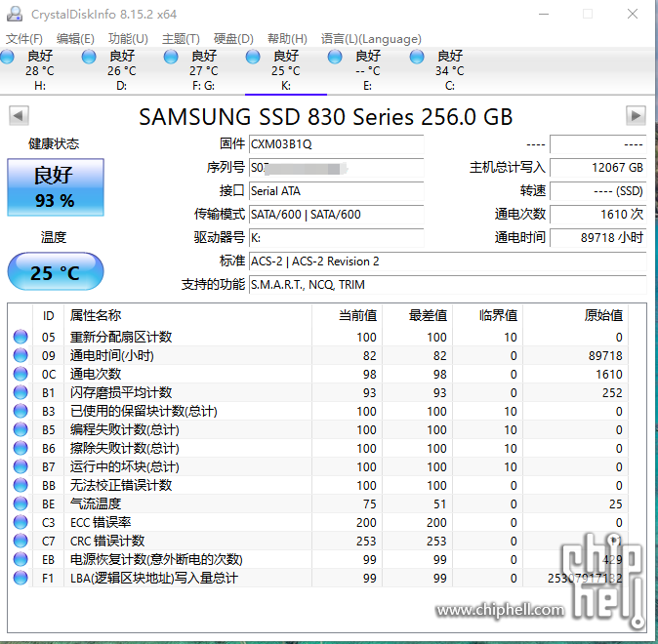Screen dimensions: 658x644
Task: Select the C: drive 34 °C tab
Action: [450, 70]
